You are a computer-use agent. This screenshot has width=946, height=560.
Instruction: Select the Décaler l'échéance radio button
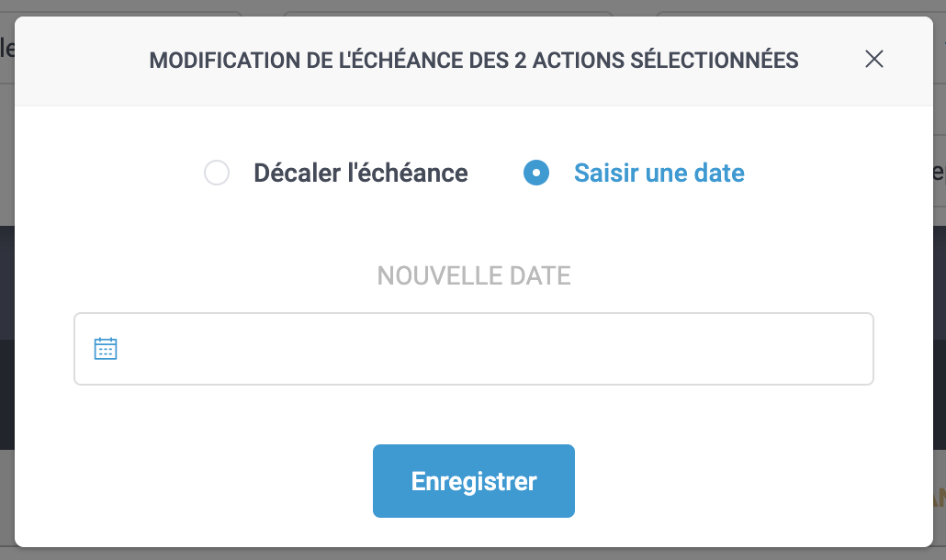tap(217, 173)
